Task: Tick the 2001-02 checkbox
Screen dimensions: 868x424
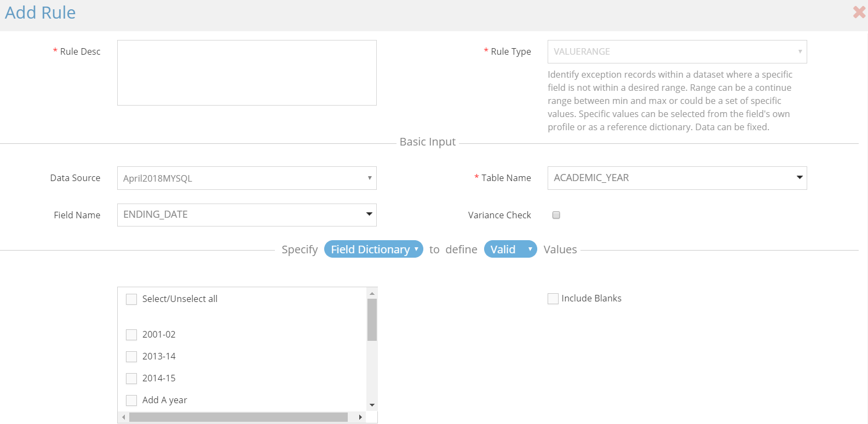Action: [131, 335]
